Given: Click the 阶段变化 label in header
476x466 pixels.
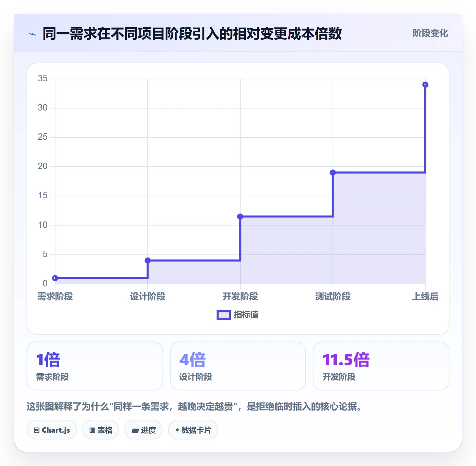Looking at the screenshot, I should [430, 33].
